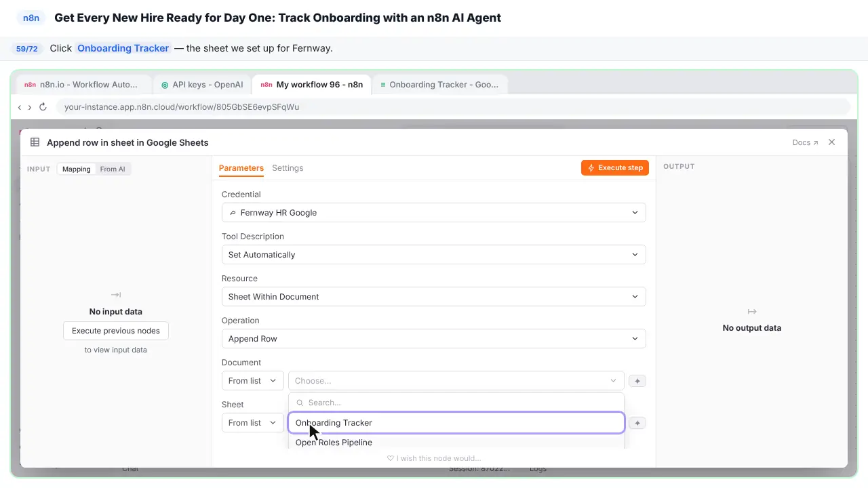This screenshot has width=868, height=488.
Task: Click the Google Sheets table icon in dialog header
Action: point(35,142)
